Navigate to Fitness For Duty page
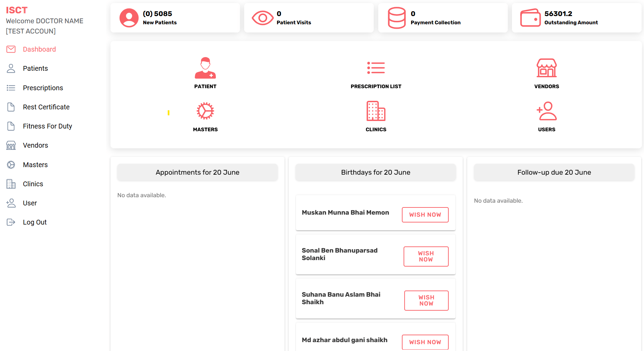644x351 pixels. coord(47,126)
